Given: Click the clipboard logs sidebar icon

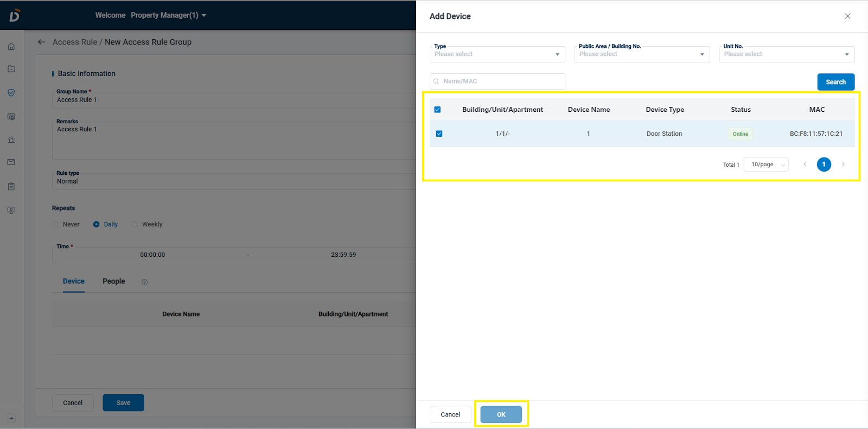Looking at the screenshot, I should pos(11,186).
